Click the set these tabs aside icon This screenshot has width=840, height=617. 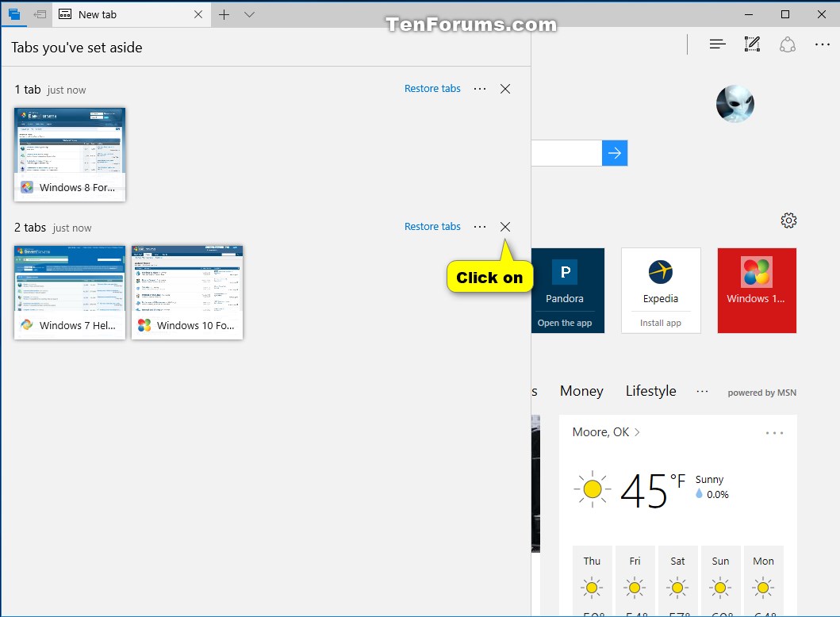(40, 14)
